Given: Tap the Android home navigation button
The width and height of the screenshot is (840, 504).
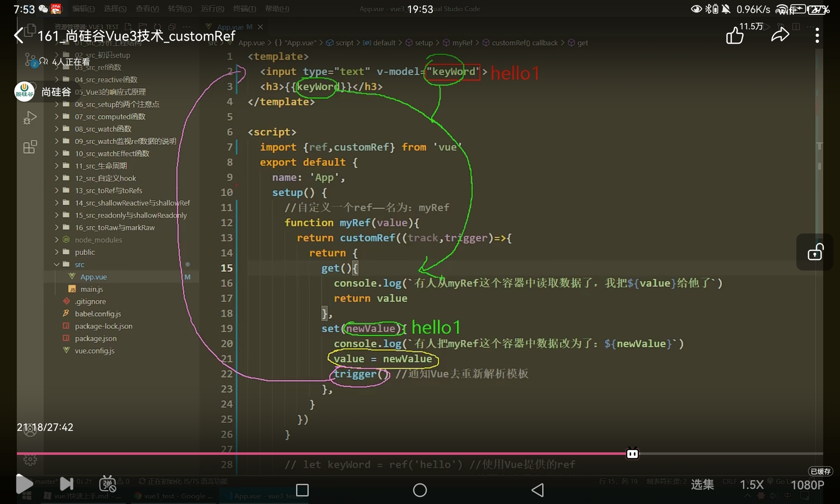Looking at the screenshot, I should (x=420, y=490).
